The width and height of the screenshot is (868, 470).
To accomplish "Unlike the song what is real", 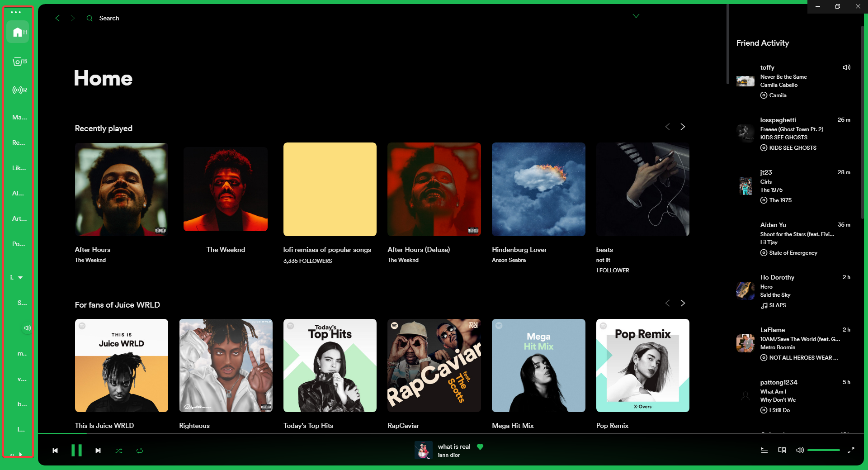I will tap(480, 447).
